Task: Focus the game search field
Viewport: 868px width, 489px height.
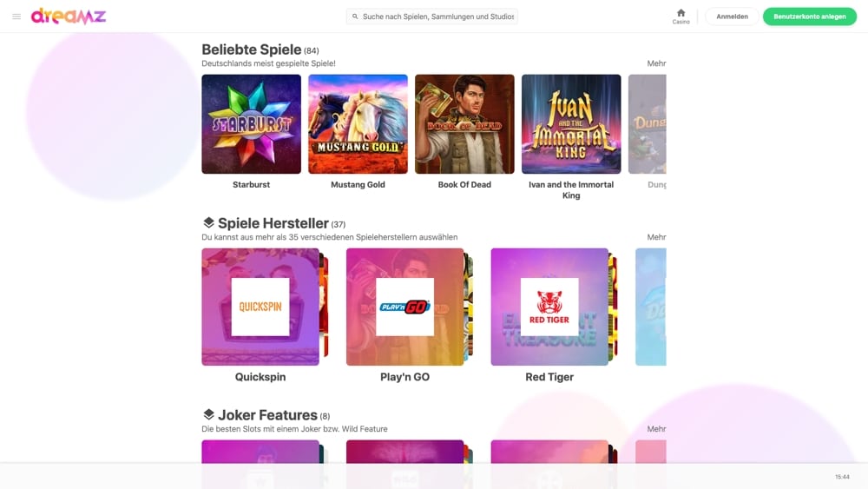Action: tap(431, 17)
